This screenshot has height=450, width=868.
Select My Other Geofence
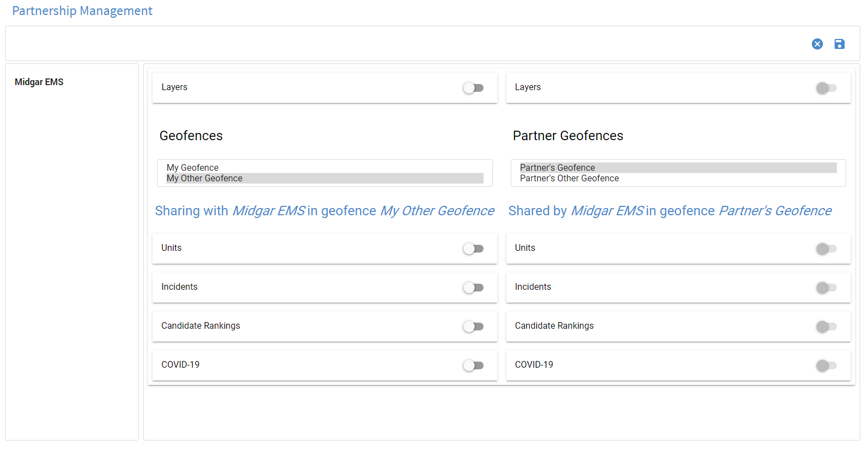[204, 178]
